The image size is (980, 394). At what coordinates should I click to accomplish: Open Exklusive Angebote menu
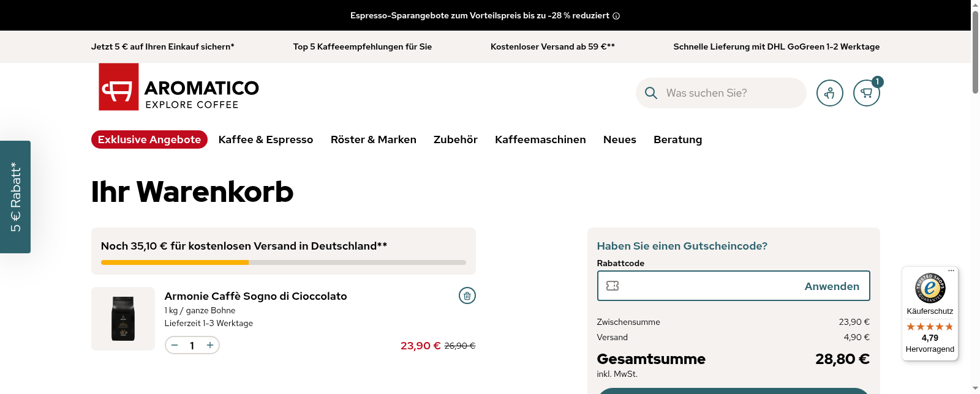click(149, 139)
